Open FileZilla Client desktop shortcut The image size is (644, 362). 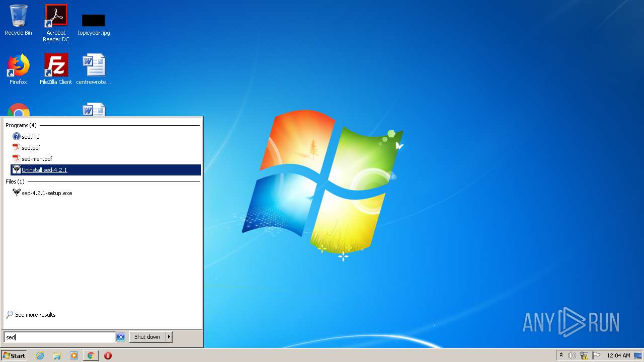[56, 69]
